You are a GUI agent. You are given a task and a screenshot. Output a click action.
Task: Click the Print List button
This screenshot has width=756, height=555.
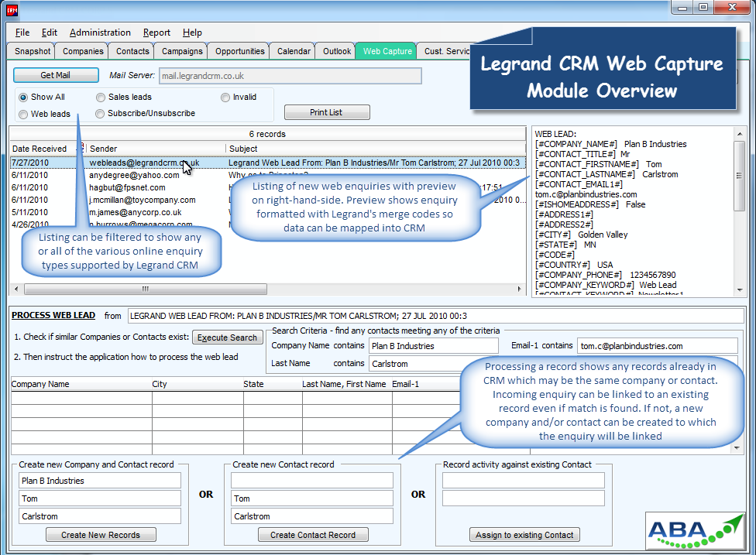click(x=327, y=112)
